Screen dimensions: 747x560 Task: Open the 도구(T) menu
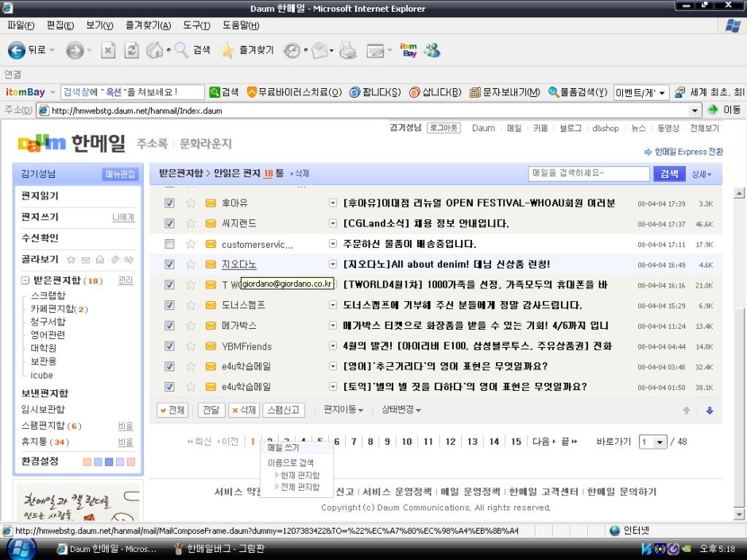pos(197,25)
